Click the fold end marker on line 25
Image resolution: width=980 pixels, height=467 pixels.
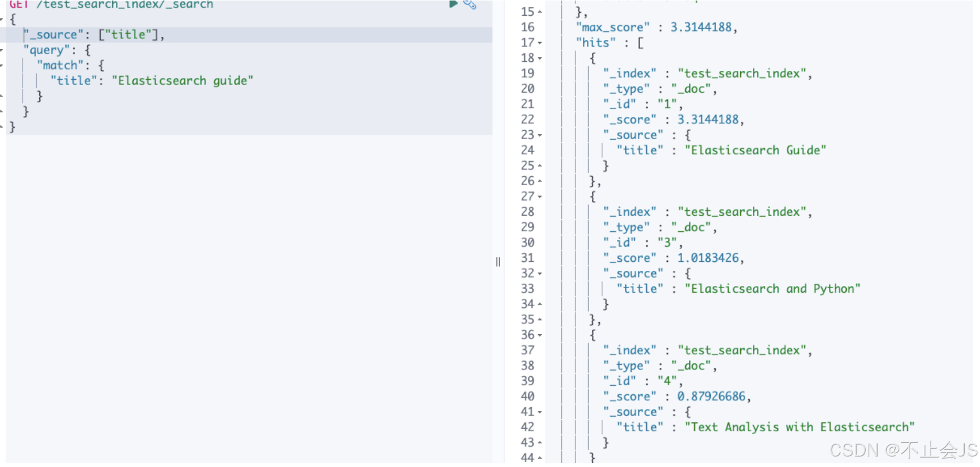click(540, 166)
